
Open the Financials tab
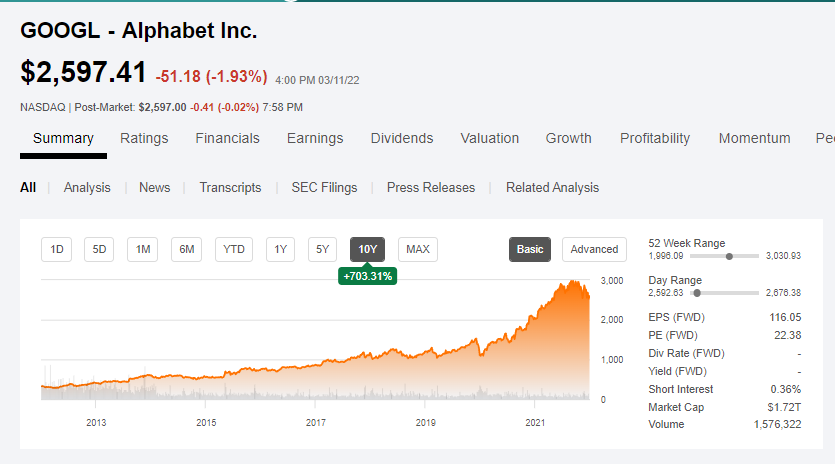227,139
